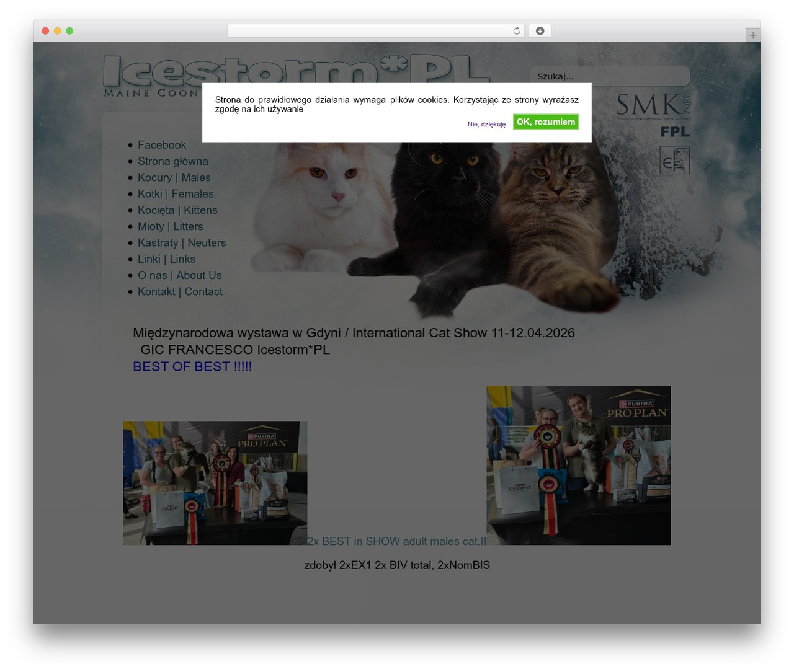
Task: Open the Kastraty | Neuters page
Action: [182, 243]
